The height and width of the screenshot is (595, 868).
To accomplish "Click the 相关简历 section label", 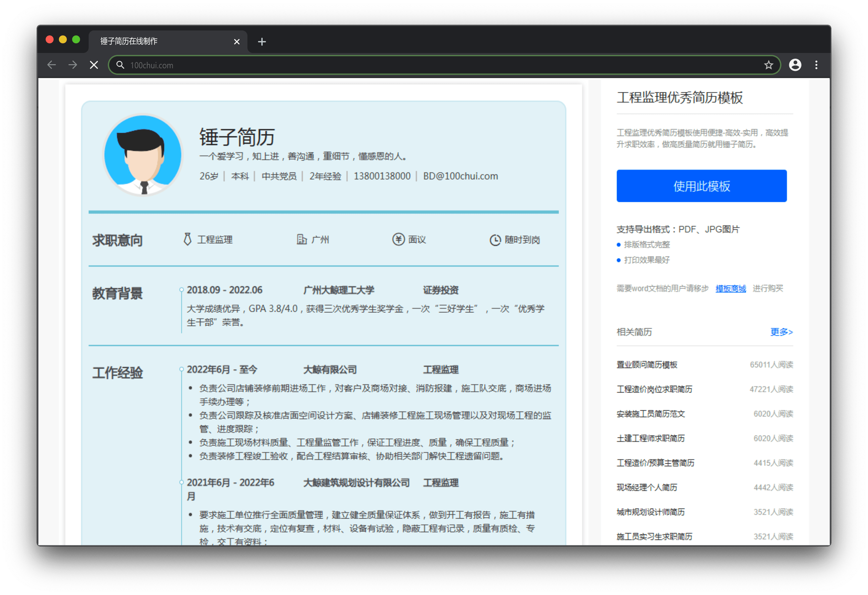I will [634, 332].
